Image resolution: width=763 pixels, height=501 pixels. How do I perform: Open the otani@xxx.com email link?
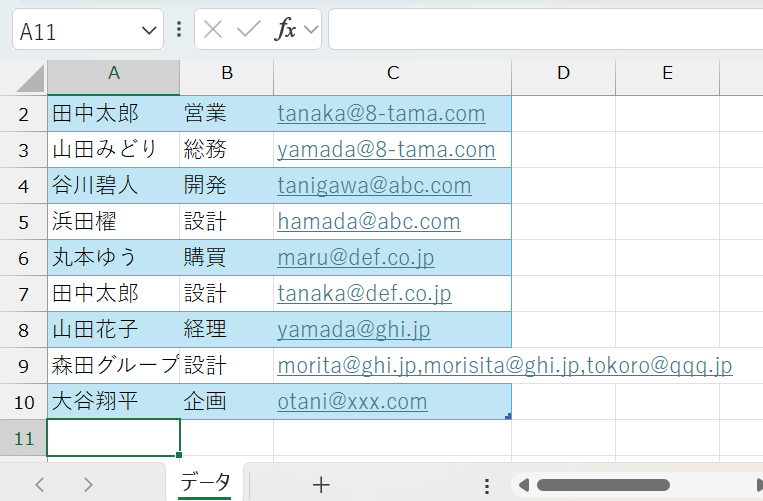click(352, 401)
